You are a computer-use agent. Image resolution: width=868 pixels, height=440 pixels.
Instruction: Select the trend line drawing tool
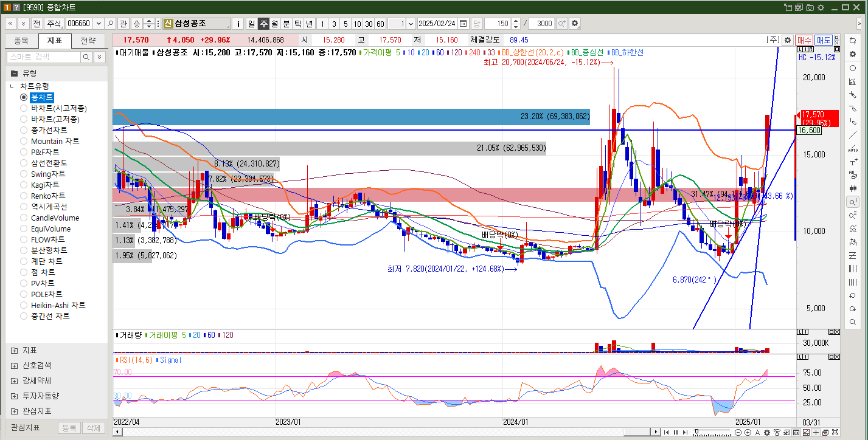(853, 135)
